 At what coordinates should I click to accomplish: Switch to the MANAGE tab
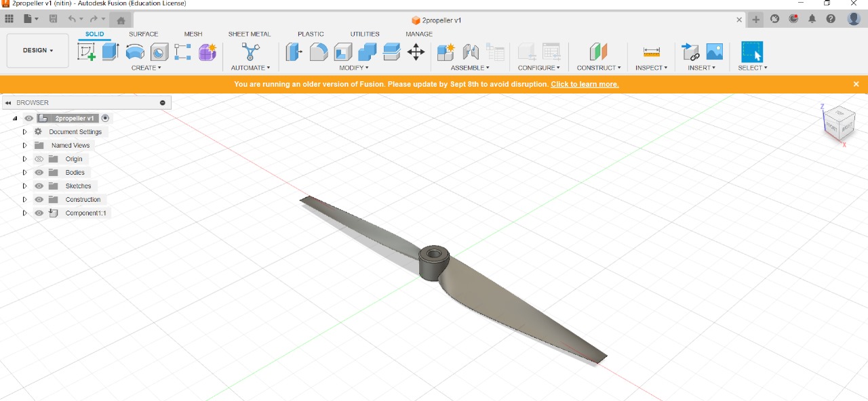pos(419,34)
